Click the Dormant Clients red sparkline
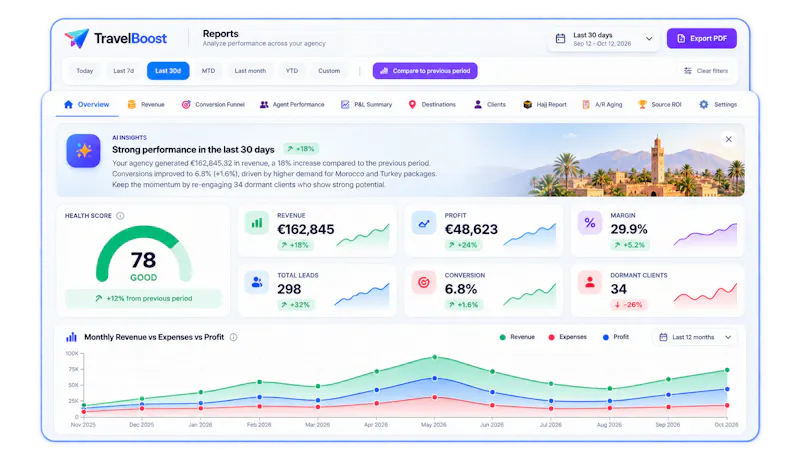Image resolution: width=800 pixels, height=450 pixels. click(706, 295)
